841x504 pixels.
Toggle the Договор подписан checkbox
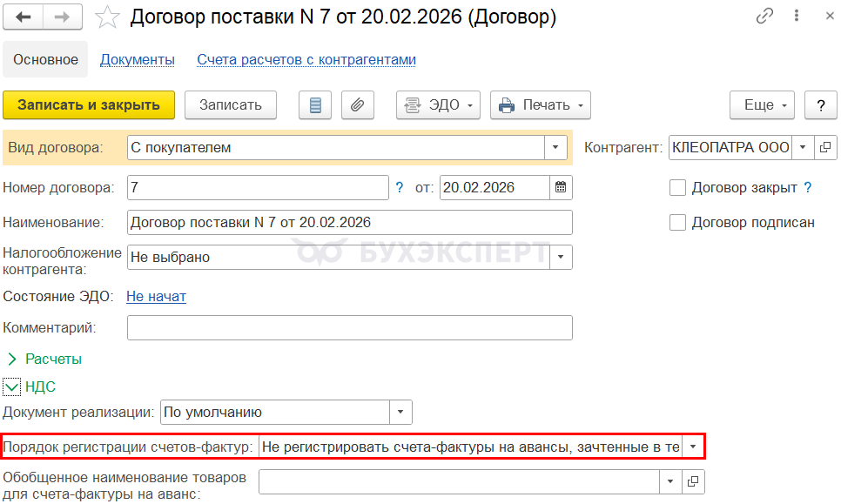pos(677,223)
